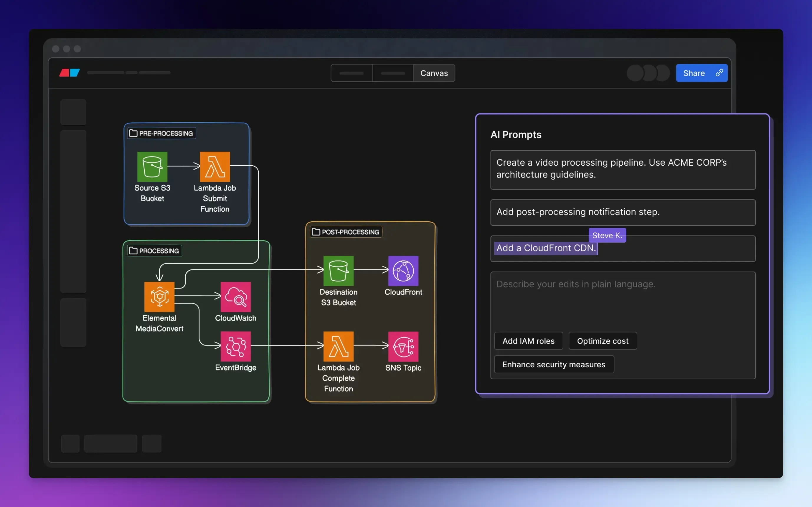Screen dimensions: 812x507
Task: Select Lambda Job Complete Function icon
Action: 338,346
